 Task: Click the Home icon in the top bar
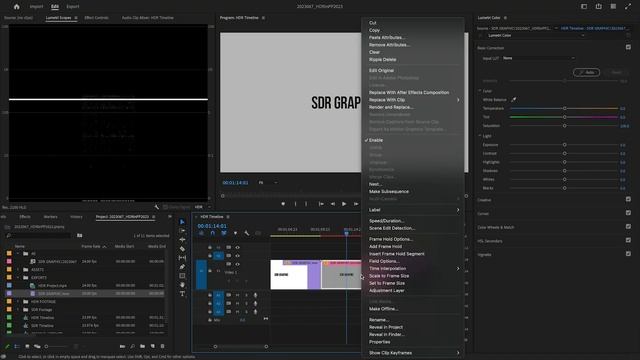point(16,7)
